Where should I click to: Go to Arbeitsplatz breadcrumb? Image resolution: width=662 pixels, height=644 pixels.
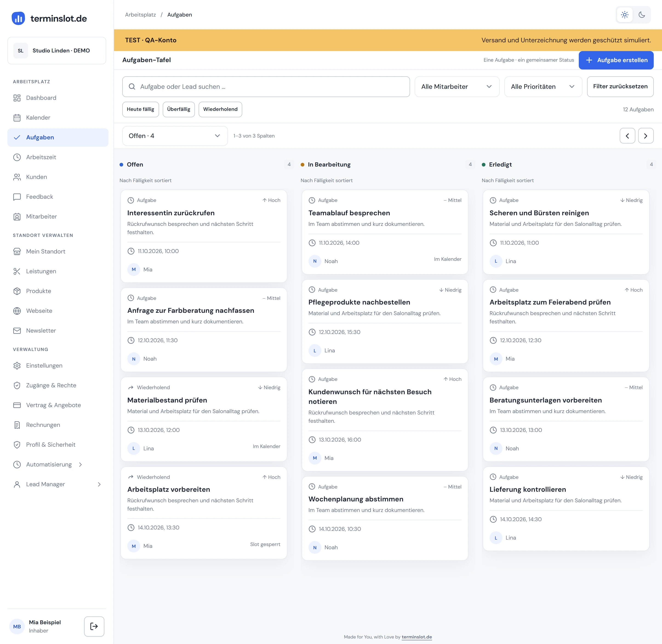pos(140,15)
